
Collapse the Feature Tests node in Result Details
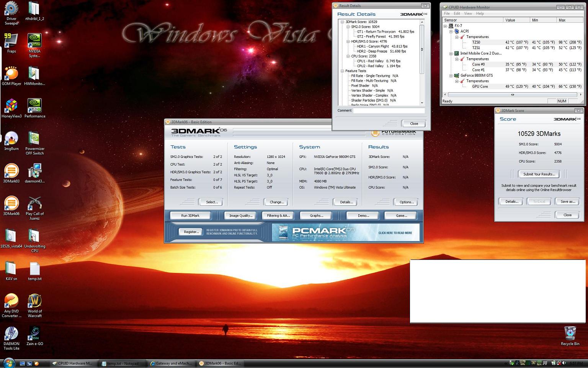(342, 71)
